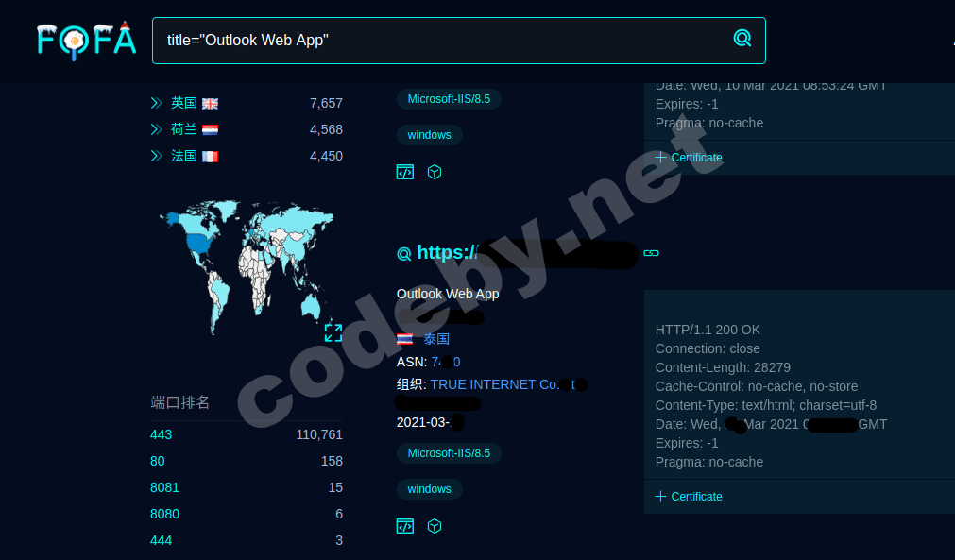Filter results by port 444
The image size is (955, 560).
pos(161,540)
